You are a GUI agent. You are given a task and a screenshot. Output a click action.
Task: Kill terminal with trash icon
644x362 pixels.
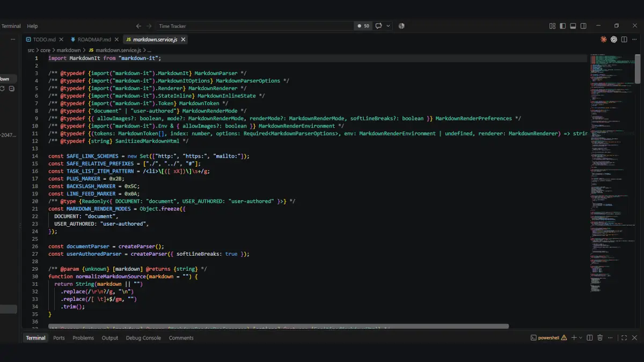coord(600,338)
